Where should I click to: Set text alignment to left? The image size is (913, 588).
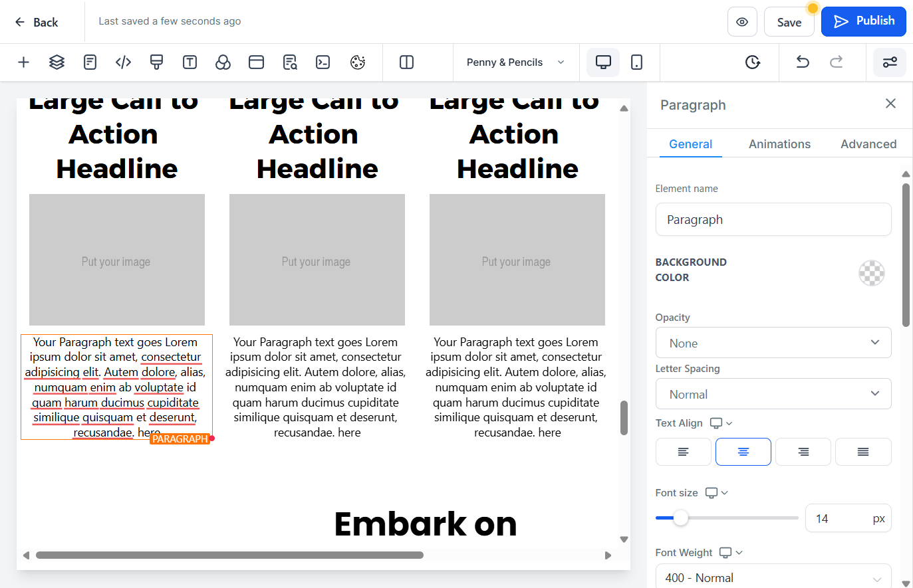click(683, 452)
